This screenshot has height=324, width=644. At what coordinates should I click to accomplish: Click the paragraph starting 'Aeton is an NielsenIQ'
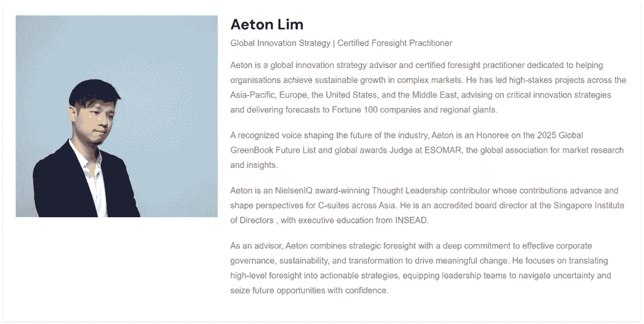click(x=427, y=205)
